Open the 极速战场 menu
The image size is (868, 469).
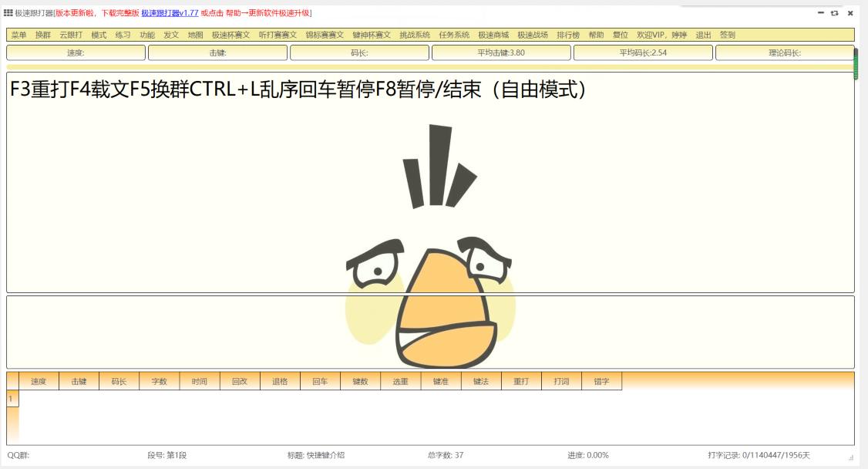click(533, 35)
